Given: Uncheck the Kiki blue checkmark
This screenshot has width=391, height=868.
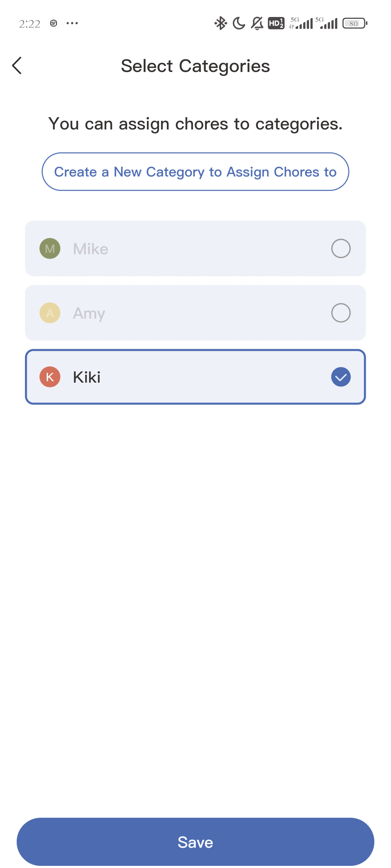Looking at the screenshot, I should [x=341, y=377].
